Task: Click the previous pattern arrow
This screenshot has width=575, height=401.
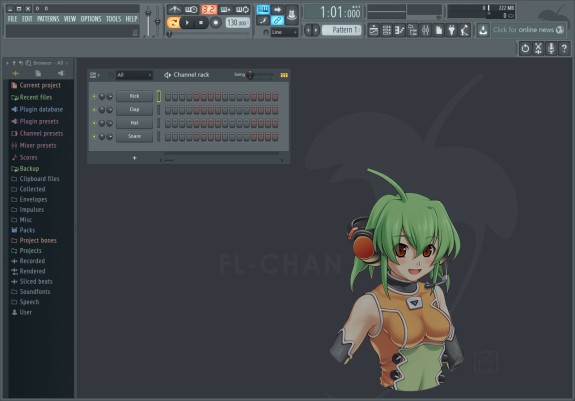Action: (308, 30)
